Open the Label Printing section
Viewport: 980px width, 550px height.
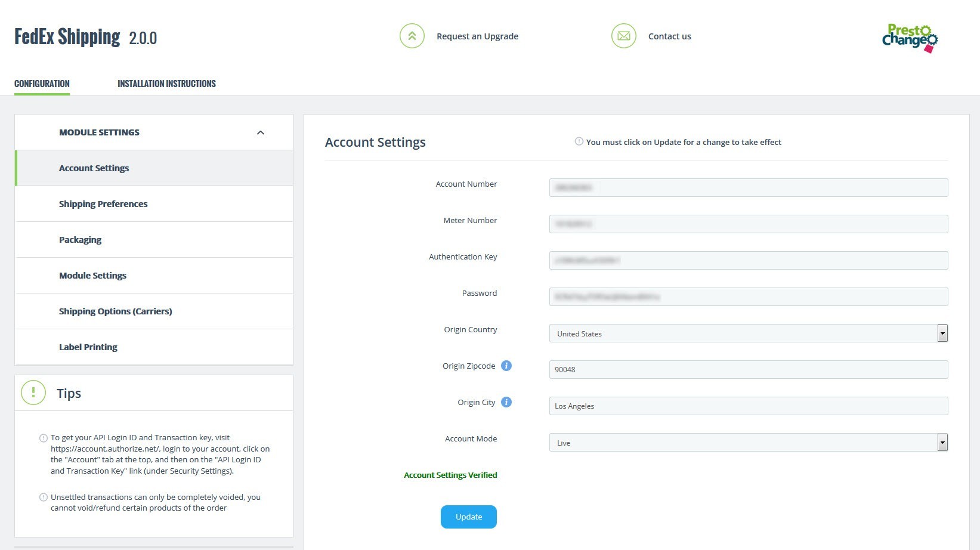pyautogui.click(x=154, y=347)
